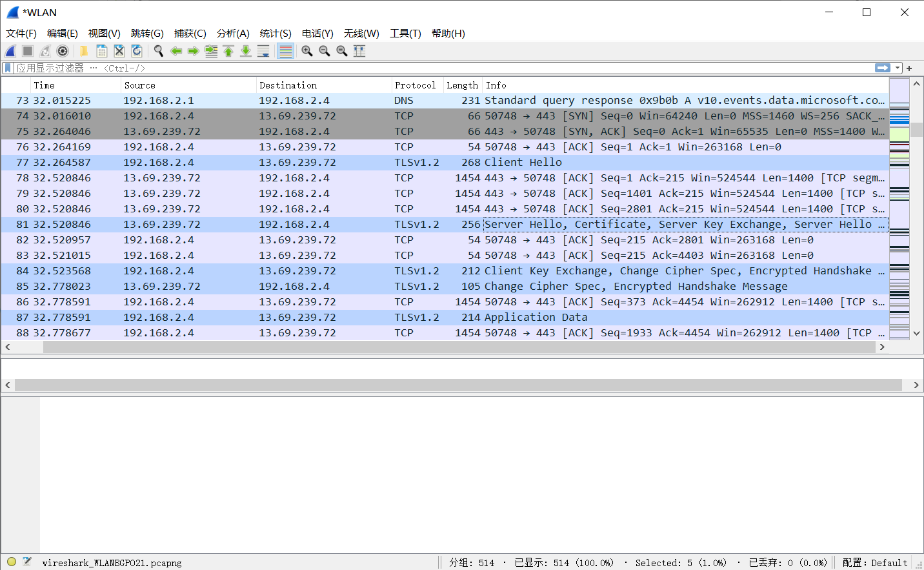Image resolution: width=924 pixels, height=570 pixels.
Task: Zoom out on packet text
Action: 325,51
